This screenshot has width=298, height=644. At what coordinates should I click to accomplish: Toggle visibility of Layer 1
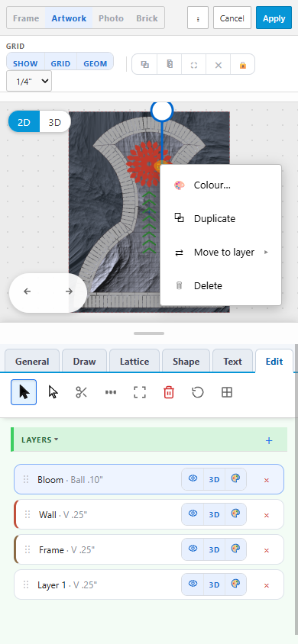(x=193, y=584)
